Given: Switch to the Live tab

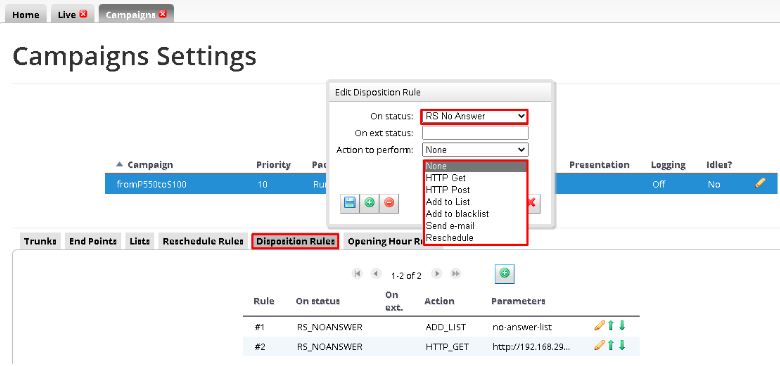Looking at the screenshot, I should 66,14.
